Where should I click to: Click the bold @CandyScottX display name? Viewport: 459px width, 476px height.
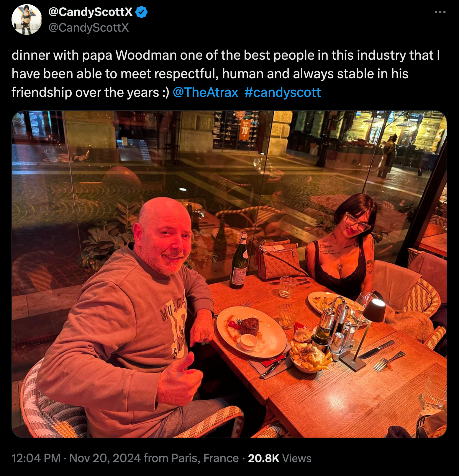click(90, 12)
